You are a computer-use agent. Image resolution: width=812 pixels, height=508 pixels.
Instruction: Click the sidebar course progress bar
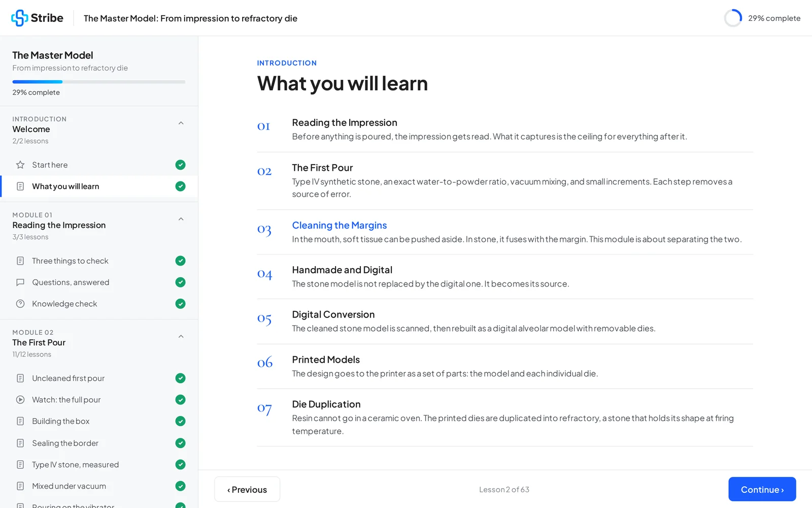(x=99, y=82)
